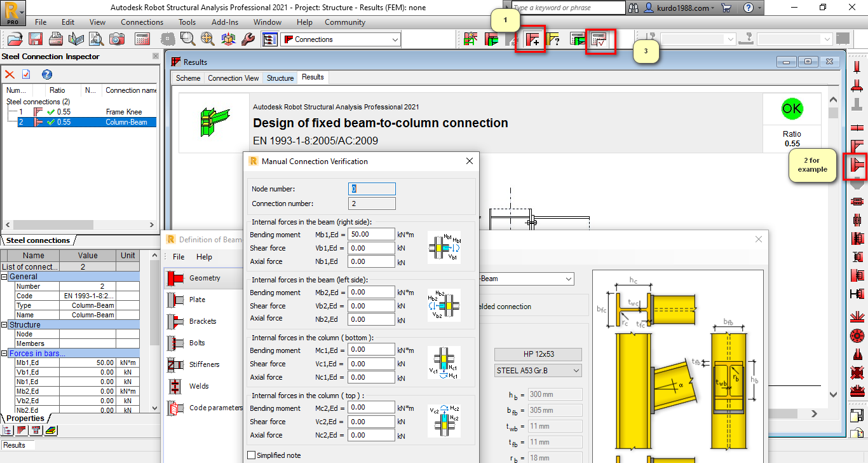Close the Manual Connection Verification dialog

pos(470,162)
